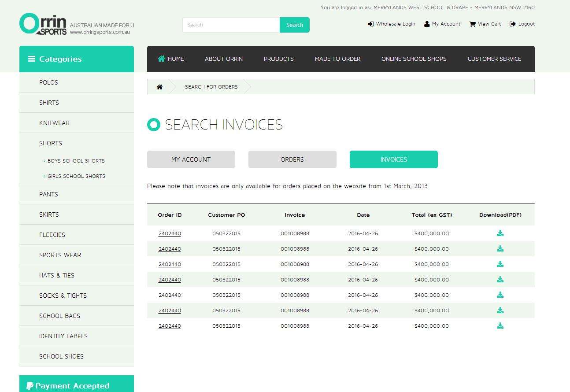Select the Polos category
The width and height of the screenshot is (570, 392).
(48, 82)
